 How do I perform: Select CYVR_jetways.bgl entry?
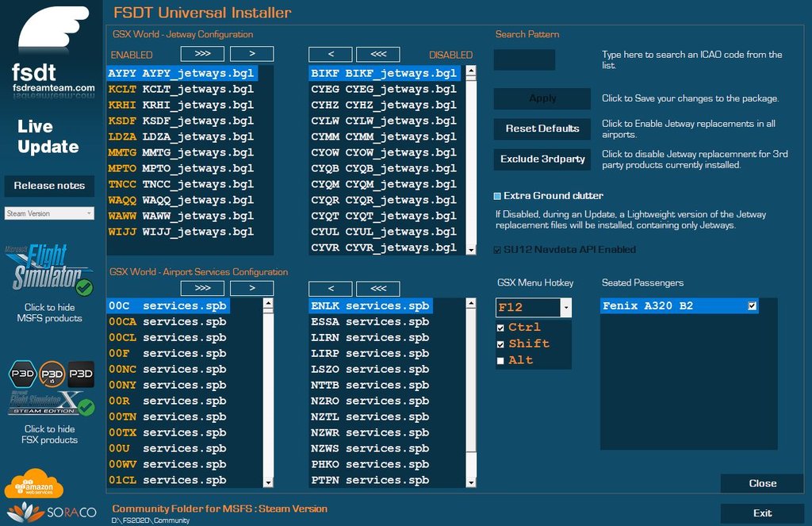385,248
